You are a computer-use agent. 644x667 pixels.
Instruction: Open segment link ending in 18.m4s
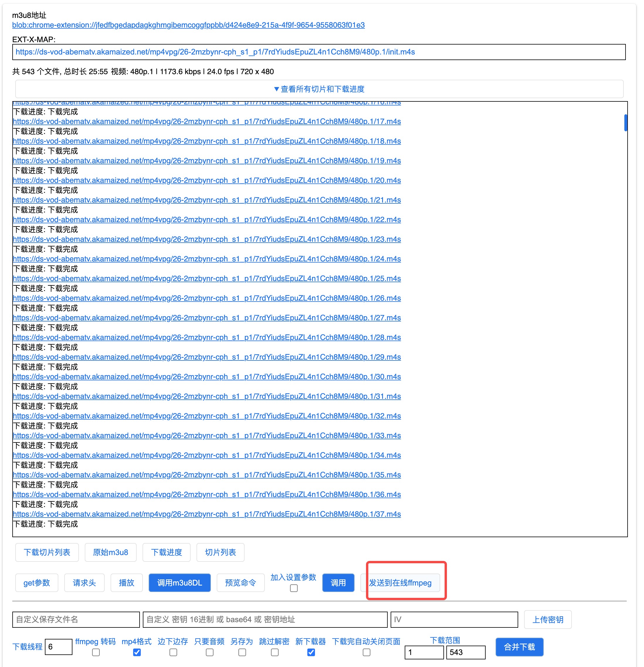[x=207, y=141]
